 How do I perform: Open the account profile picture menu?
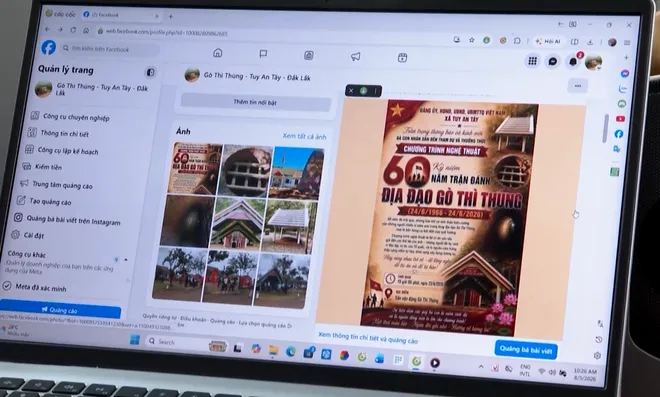(593, 63)
